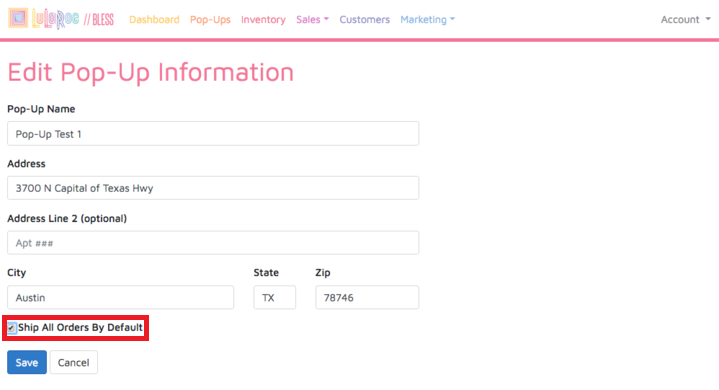The height and width of the screenshot is (390, 719).
Task: Expand the Marketing dropdown menu
Action: [427, 20]
